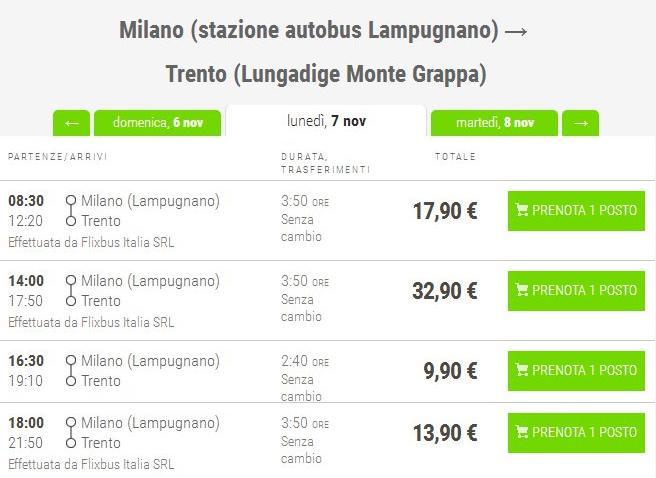Click cart icon for the 18:00 departure
This screenshot has width=656, height=478.
pyautogui.click(x=521, y=433)
